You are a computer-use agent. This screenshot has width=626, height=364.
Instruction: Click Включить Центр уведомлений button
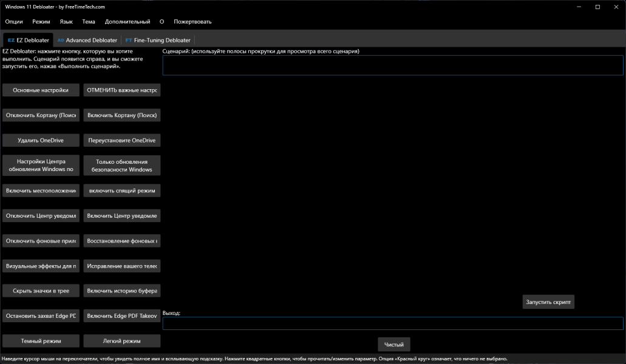(122, 216)
